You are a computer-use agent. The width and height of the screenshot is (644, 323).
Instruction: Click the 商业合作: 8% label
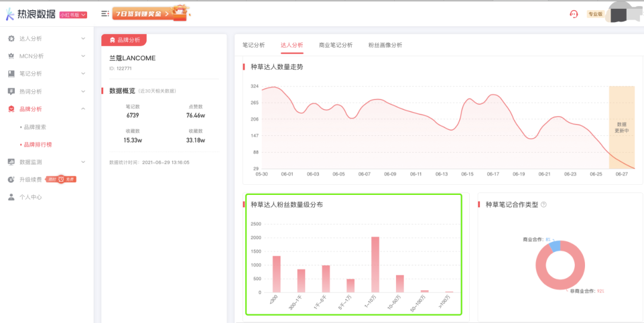[x=537, y=239]
